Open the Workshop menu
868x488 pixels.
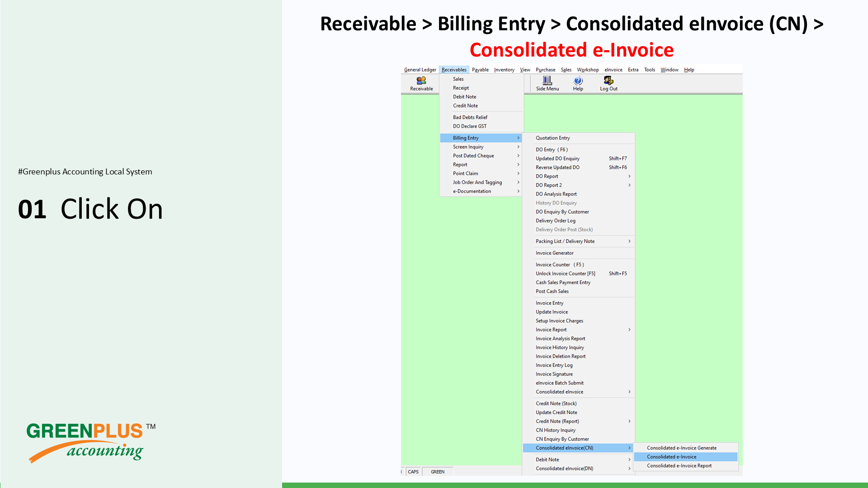[588, 70]
